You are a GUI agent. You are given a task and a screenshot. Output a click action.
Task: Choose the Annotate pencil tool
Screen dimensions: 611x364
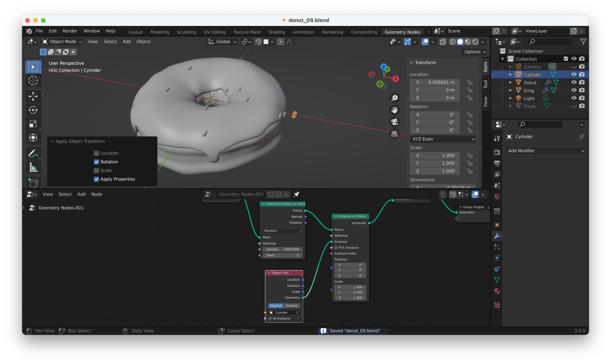tap(33, 153)
